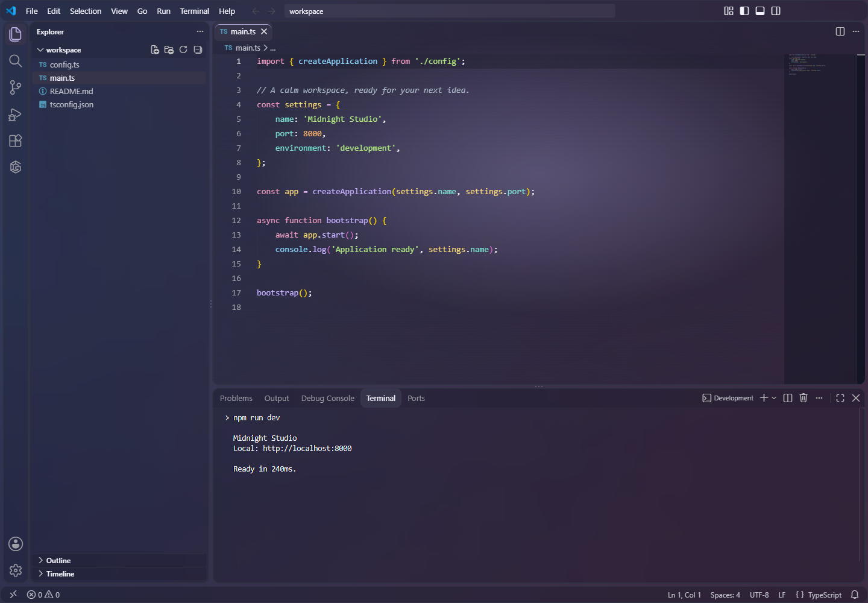This screenshot has width=868, height=603.
Task: Switch to the Problems panel tab
Action: point(236,398)
